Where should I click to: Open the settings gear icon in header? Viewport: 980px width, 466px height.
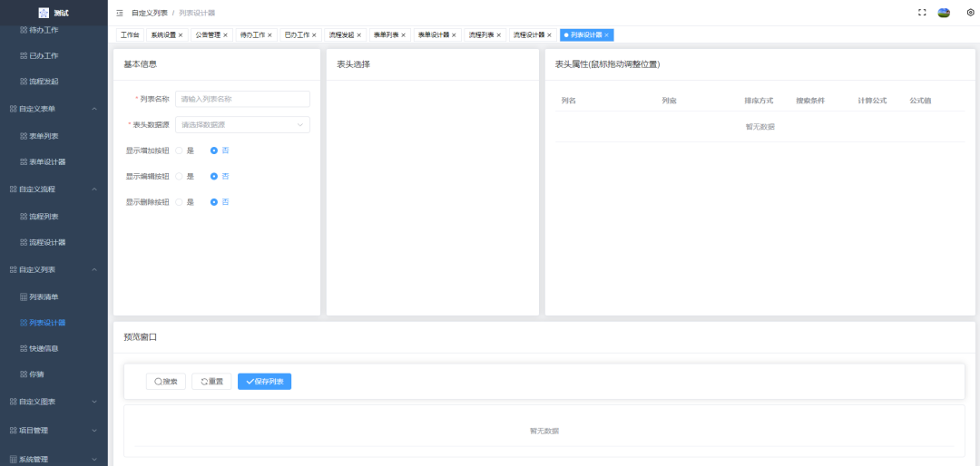tap(970, 13)
